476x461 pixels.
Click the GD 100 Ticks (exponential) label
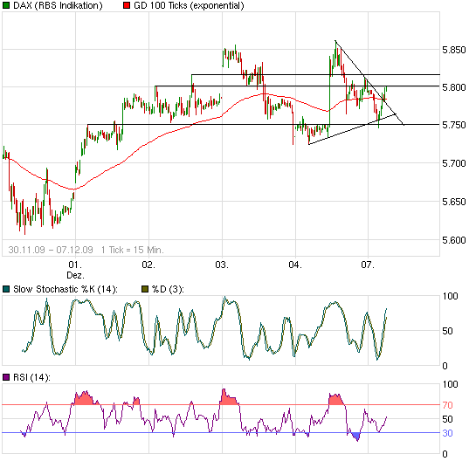189,5
